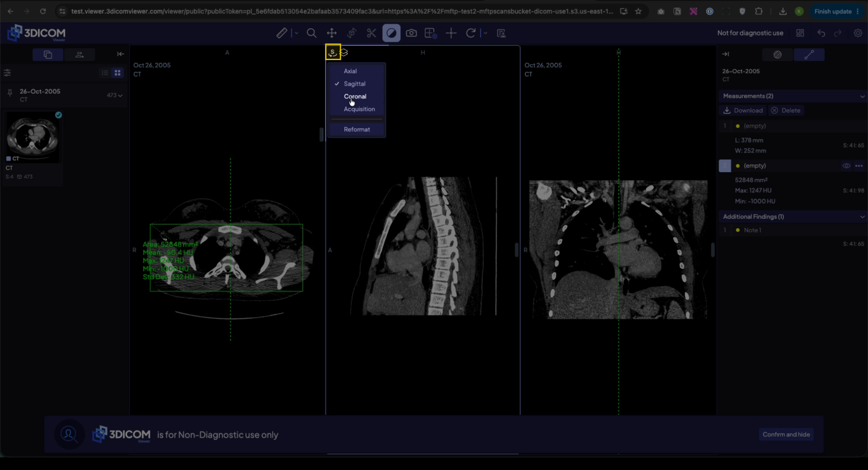Bookmark page with star icon
This screenshot has height=470, width=868.
click(638, 11)
